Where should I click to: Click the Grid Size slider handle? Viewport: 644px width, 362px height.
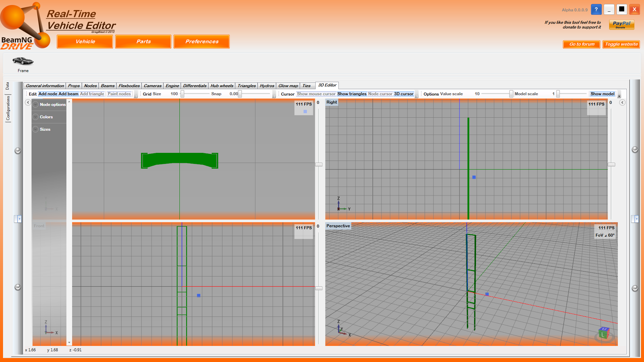click(182, 94)
